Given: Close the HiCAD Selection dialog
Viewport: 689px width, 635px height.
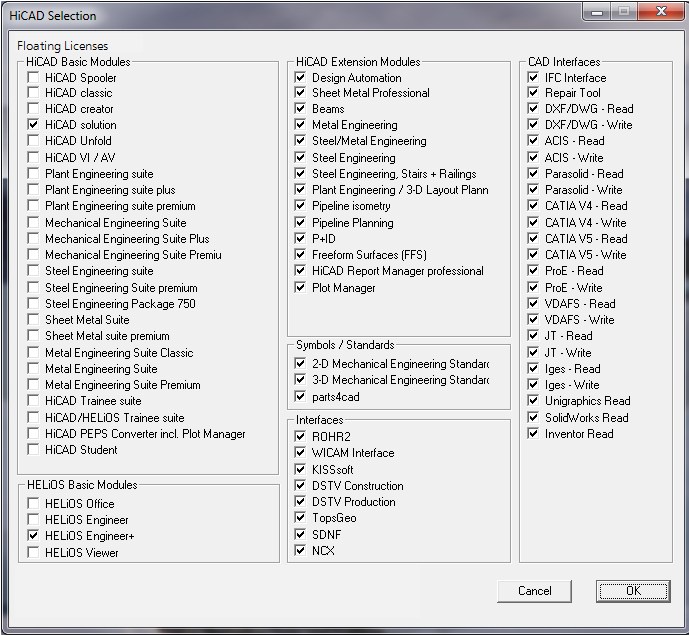Looking at the screenshot, I should (661, 11).
